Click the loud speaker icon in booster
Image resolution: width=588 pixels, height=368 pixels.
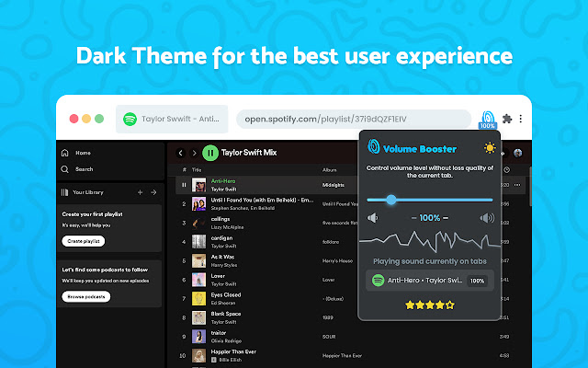coord(487,218)
